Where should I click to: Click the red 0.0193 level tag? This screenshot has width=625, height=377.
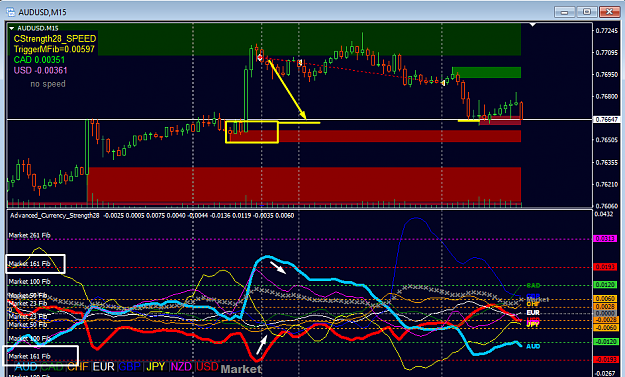(x=605, y=267)
